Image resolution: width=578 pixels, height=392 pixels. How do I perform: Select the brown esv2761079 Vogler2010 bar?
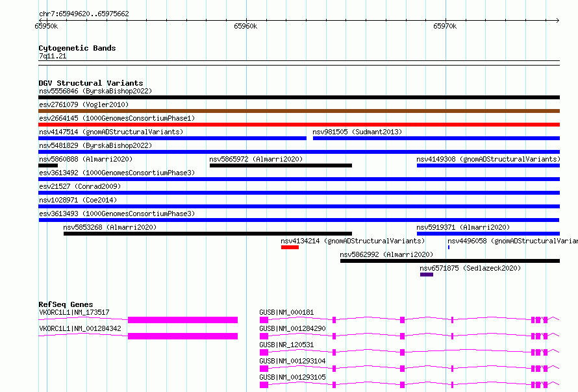[x=299, y=111]
